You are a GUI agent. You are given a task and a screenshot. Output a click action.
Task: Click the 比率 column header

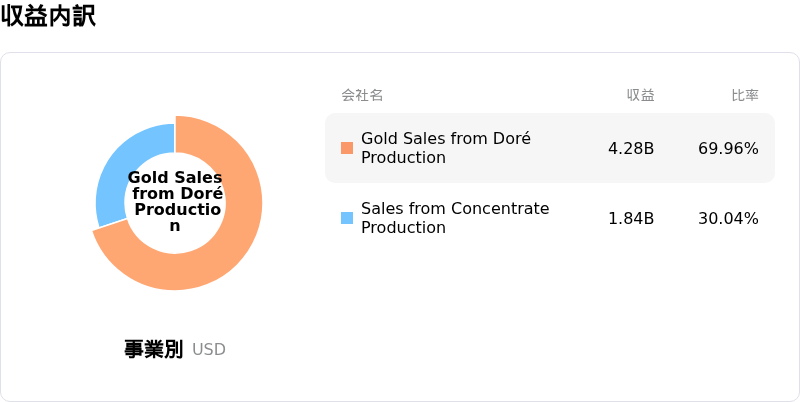[x=745, y=95]
